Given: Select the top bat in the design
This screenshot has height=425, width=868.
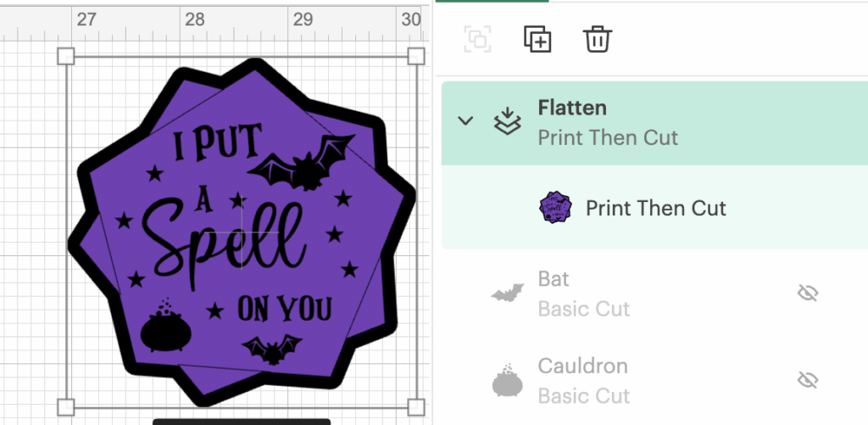Looking at the screenshot, I should pos(301,163).
